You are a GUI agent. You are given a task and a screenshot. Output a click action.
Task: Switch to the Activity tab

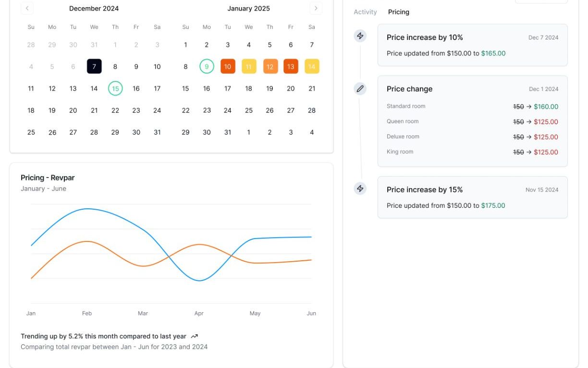click(x=365, y=12)
